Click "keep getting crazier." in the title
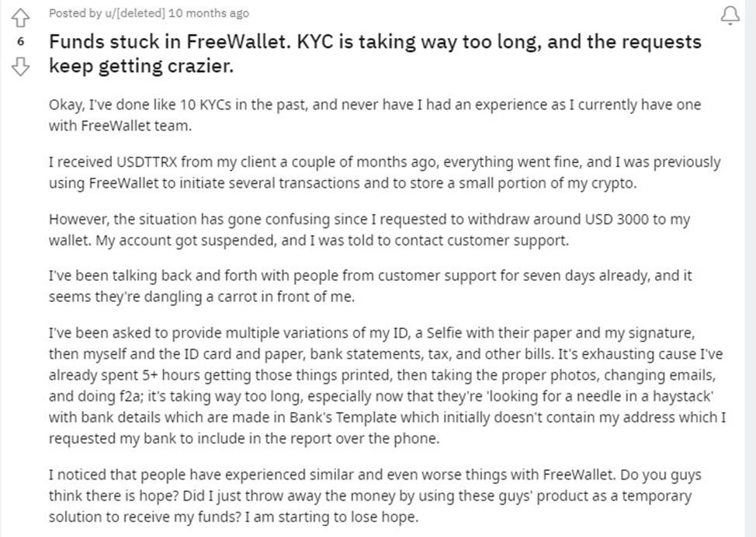Viewport: 756px width, 537px height. (x=141, y=66)
